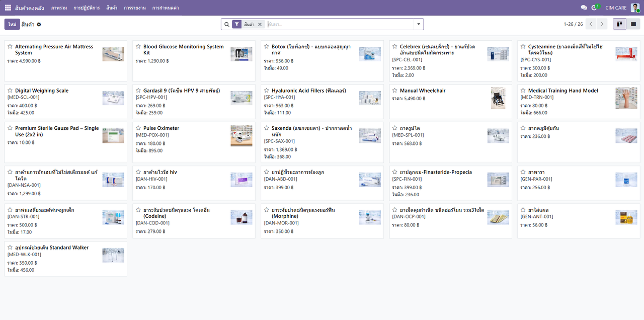
Task: Click the Pulse Oximeter product image
Action: point(242,136)
